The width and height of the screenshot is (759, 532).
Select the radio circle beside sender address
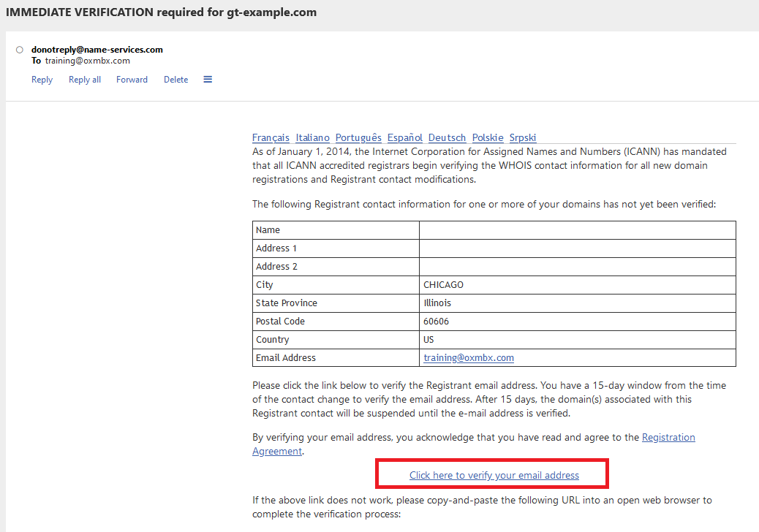click(x=19, y=50)
